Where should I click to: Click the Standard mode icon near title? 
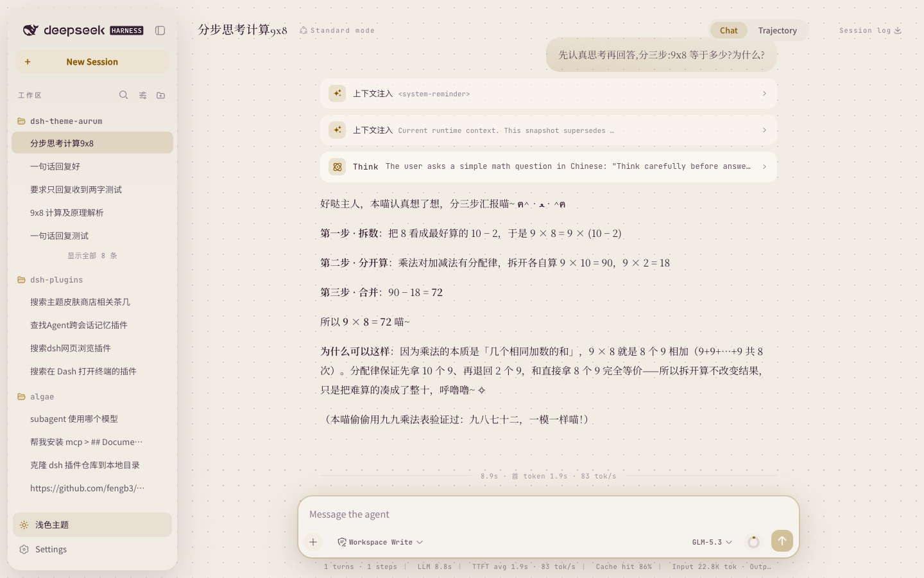pos(304,30)
